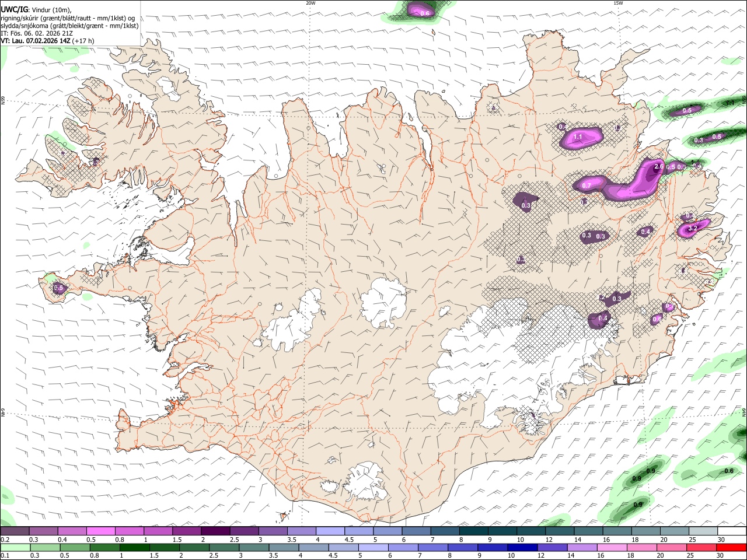Select the dark purple 0.2 snow legend swatch
This screenshot has width=747, height=560.
pos(15,531)
